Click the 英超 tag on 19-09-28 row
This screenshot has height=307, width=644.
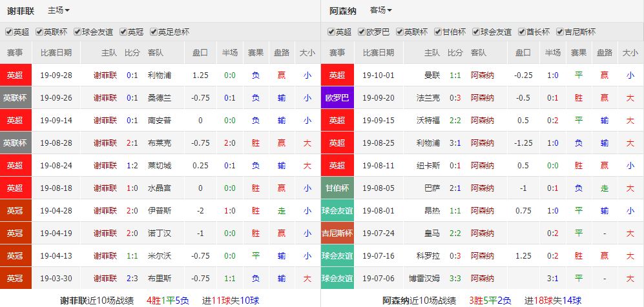(16, 75)
